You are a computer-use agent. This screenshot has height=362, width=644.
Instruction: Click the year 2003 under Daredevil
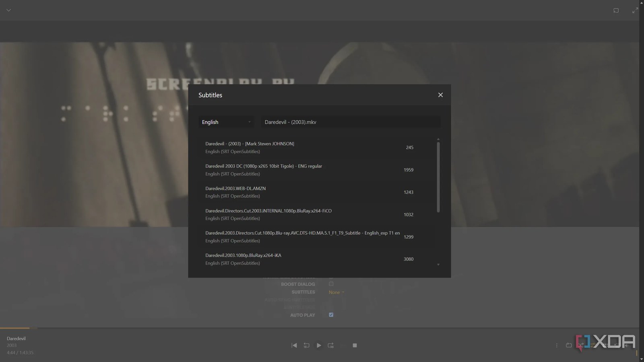pos(12,346)
